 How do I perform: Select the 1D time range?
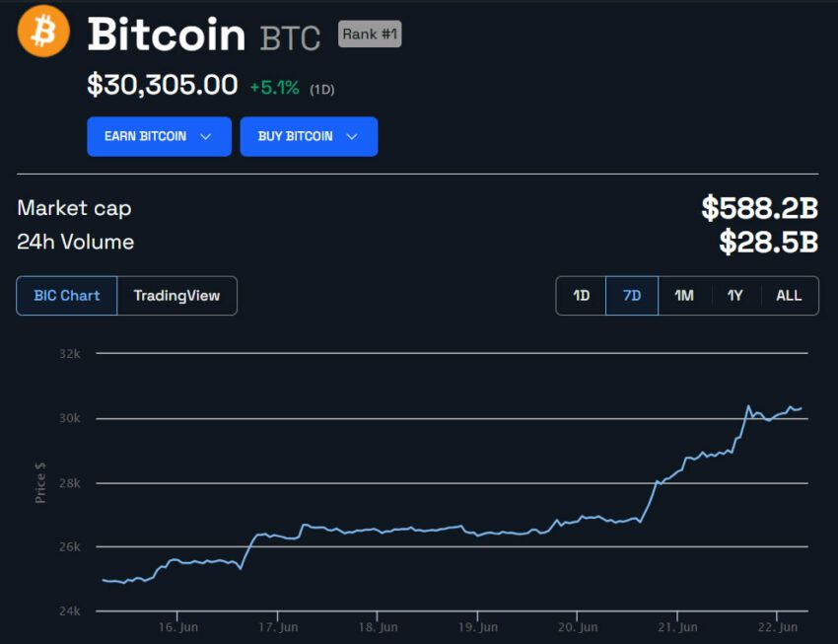coord(581,296)
